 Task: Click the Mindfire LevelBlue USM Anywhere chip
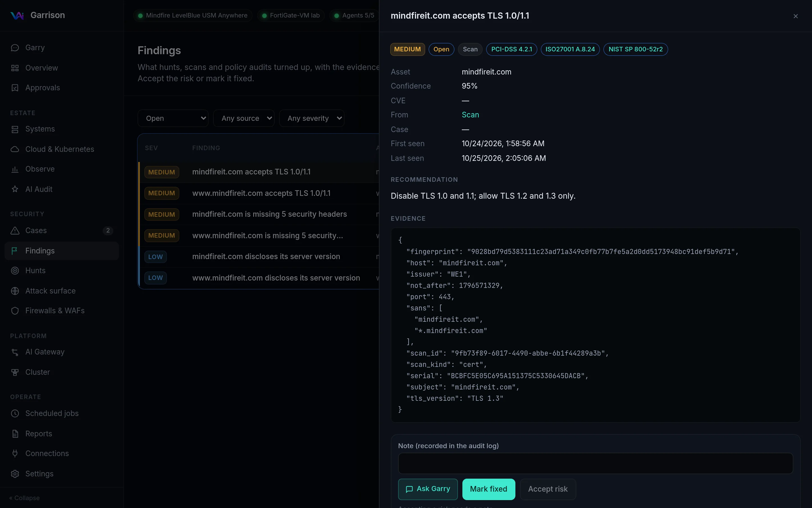tap(193, 16)
